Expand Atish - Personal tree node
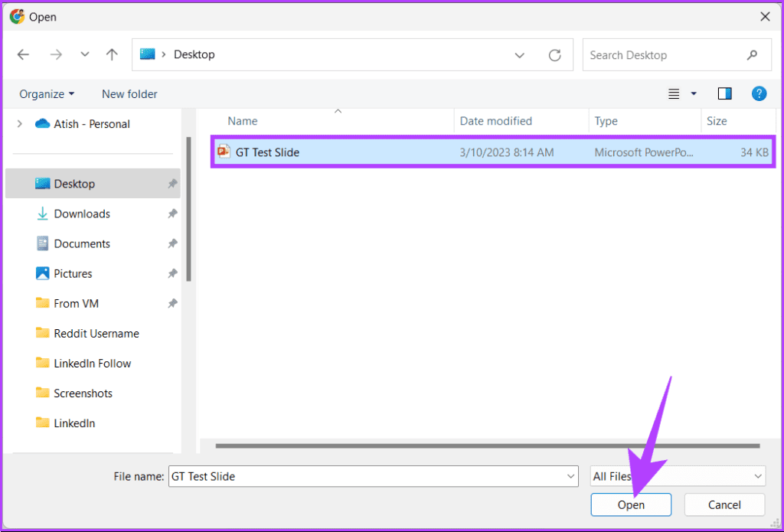Screen dimensions: 784x532 19,123
